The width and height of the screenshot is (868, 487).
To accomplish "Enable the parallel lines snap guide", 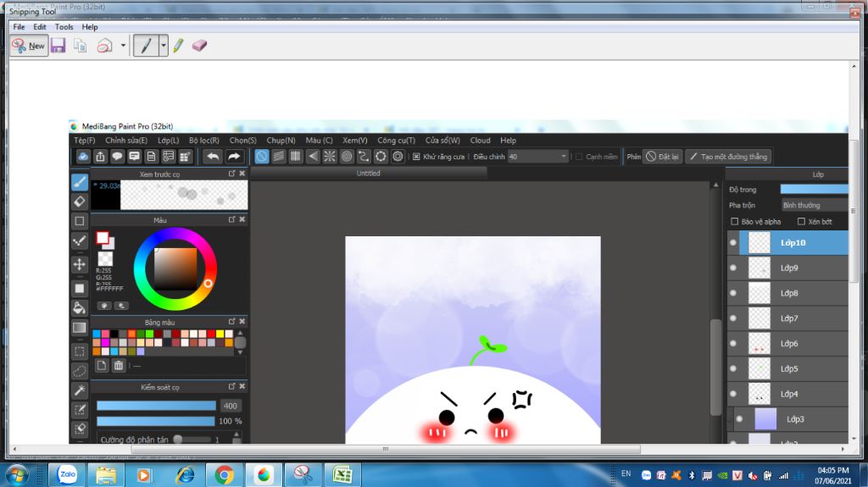I will [x=279, y=157].
